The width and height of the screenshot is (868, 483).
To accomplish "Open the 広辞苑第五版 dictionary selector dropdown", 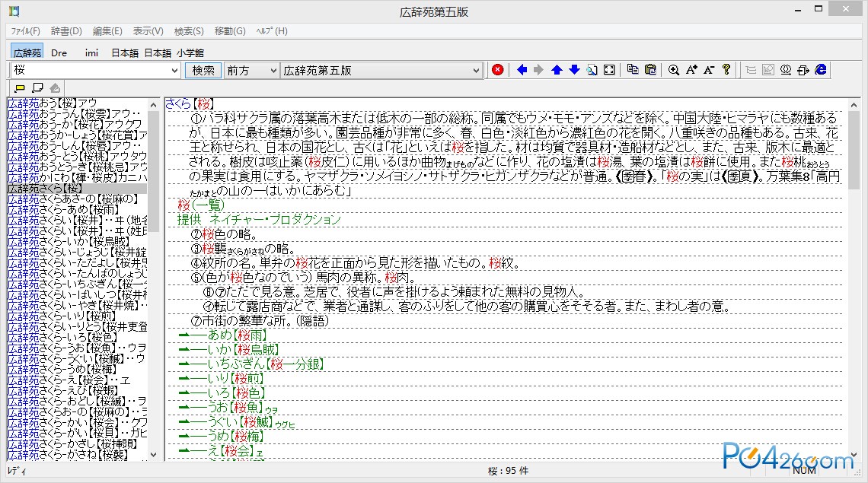I will (381, 70).
